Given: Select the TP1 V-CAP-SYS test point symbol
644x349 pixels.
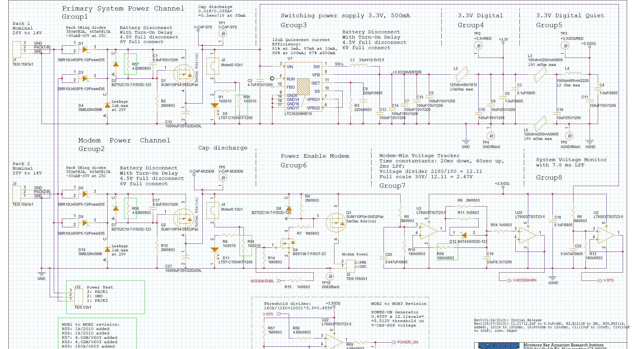Looking at the screenshot, I should click(x=223, y=34).
